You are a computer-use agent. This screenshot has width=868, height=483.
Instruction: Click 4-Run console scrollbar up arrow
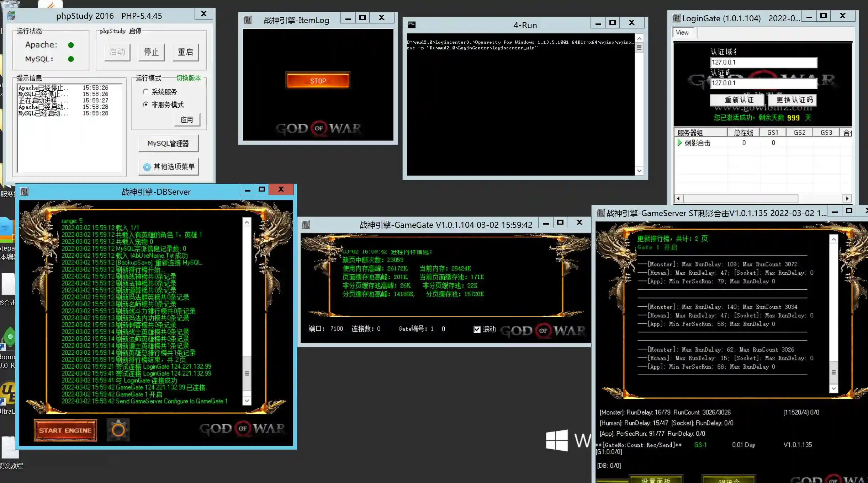(x=639, y=39)
